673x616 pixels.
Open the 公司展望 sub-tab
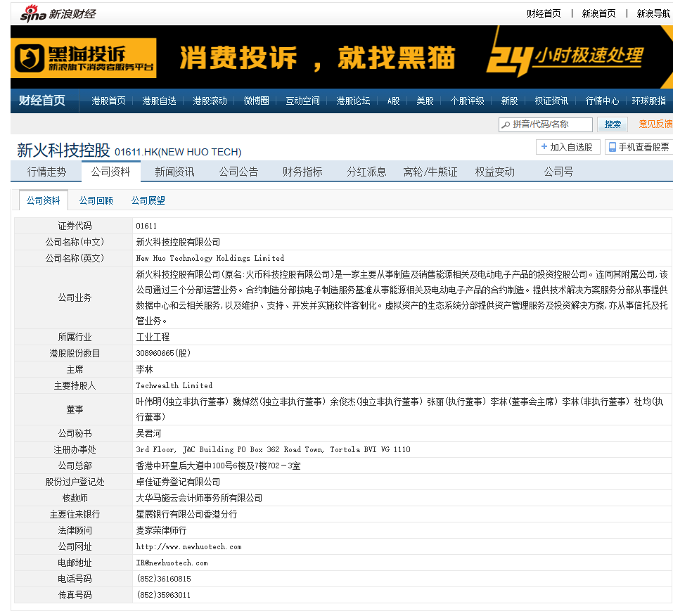(x=148, y=200)
